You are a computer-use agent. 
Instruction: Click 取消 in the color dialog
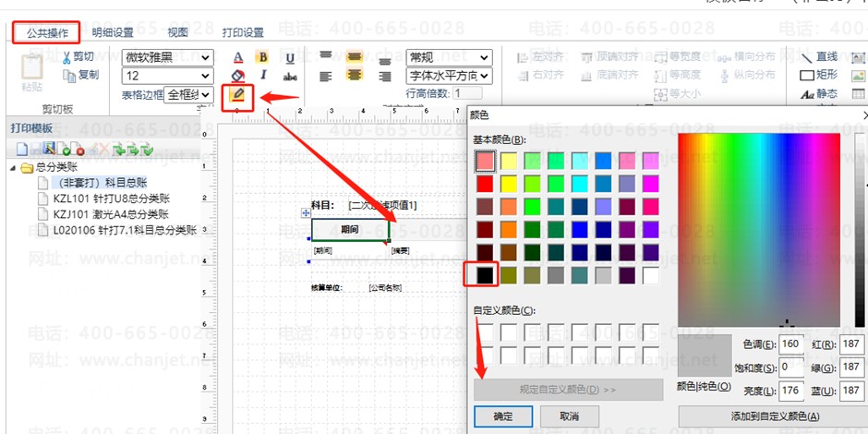tap(570, 416)
